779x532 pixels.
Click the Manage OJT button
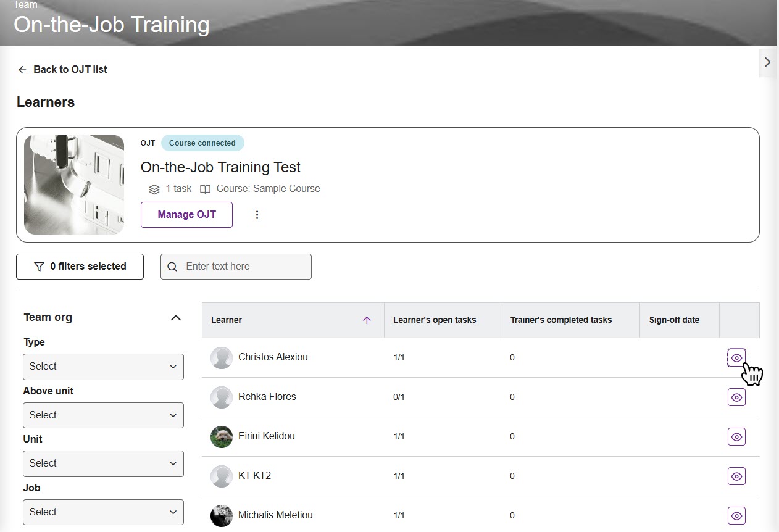tap(186, 215)
